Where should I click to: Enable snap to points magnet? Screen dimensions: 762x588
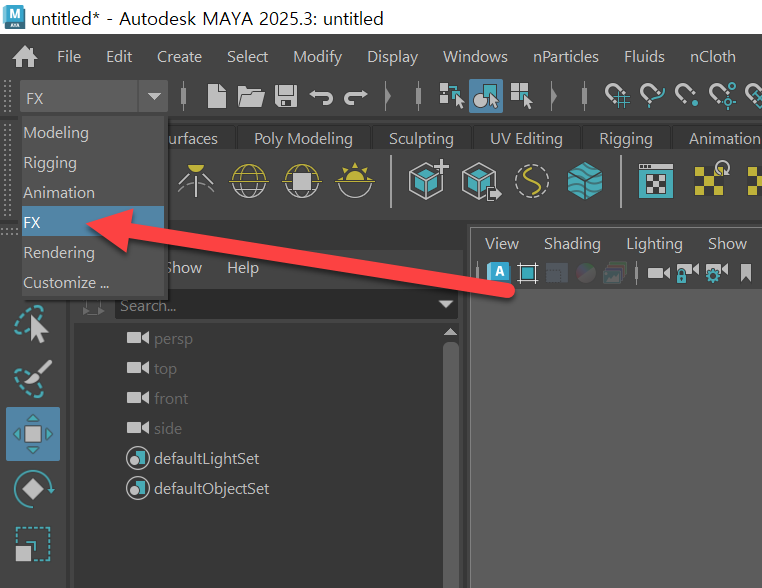(687, 95)
